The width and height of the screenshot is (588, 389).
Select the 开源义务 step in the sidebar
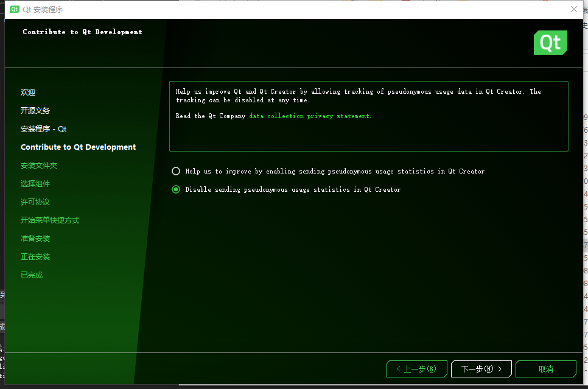coord(35,111)
